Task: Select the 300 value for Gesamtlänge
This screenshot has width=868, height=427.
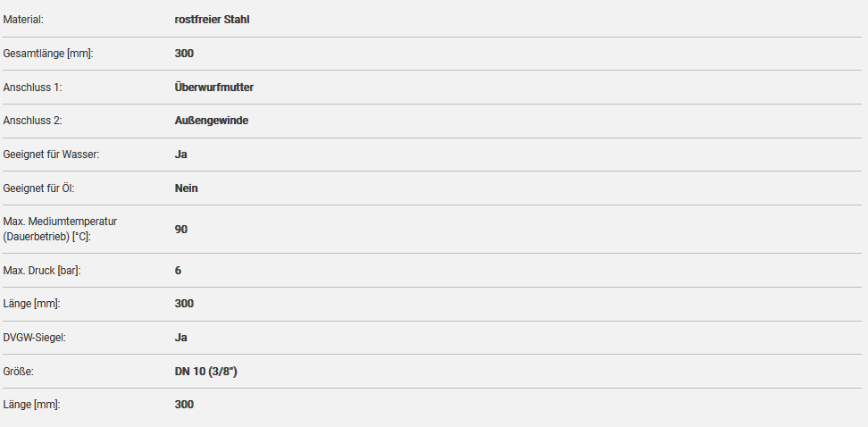Action: tap(184, 54)
